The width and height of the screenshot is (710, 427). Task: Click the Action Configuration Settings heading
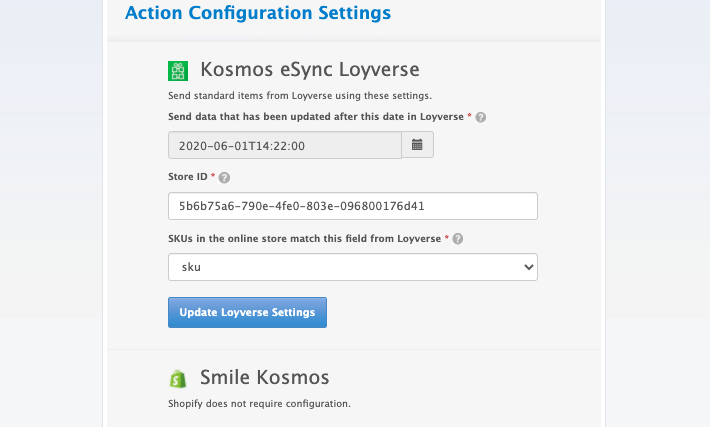(258, 13)
